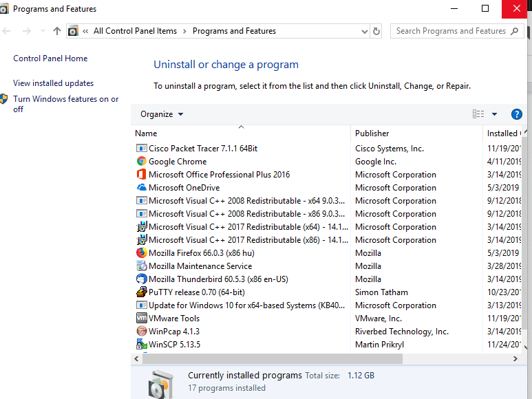Open View installed updates link
This screenshot has width=532, height=399.
click(53, 83)
